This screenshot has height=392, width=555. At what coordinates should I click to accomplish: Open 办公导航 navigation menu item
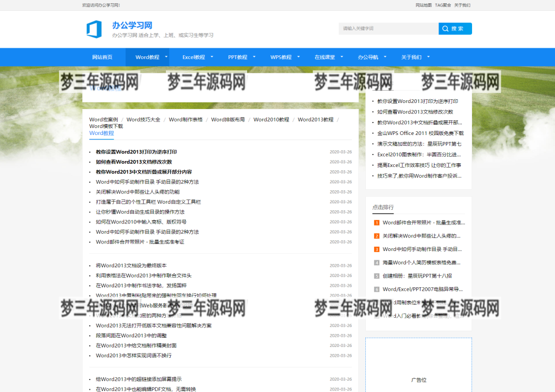click(x=368, y=57)
